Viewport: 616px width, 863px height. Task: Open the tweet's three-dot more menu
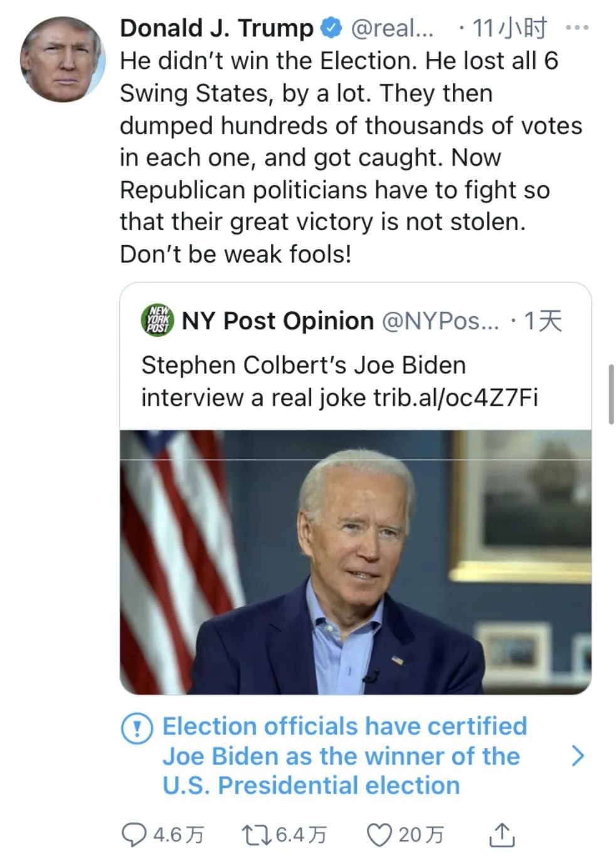pyautogui.click(x=577, y=28)
